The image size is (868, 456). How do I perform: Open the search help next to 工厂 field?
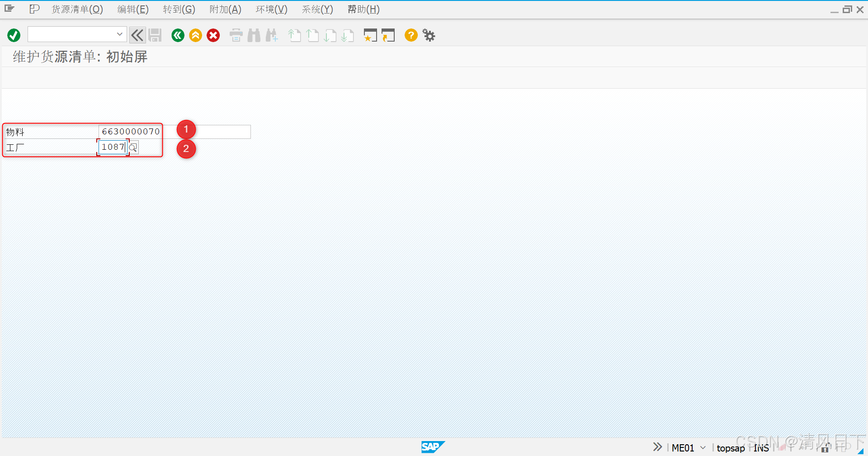tap(133, 147)
